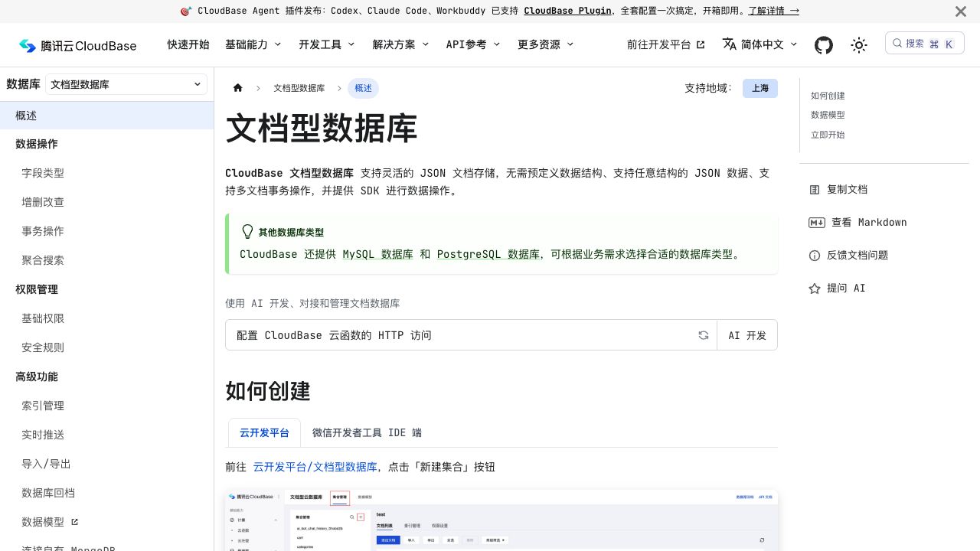Screen dimensions: 980x551
Task: Go to 快速开始 in top navigation
Action: tap(188, 44)
